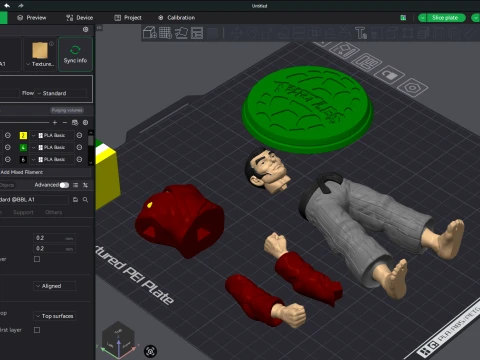This screenshot has width=480, height=360.
Task: Click the Arrange all objects icon
Action: [x=197, y=33]
